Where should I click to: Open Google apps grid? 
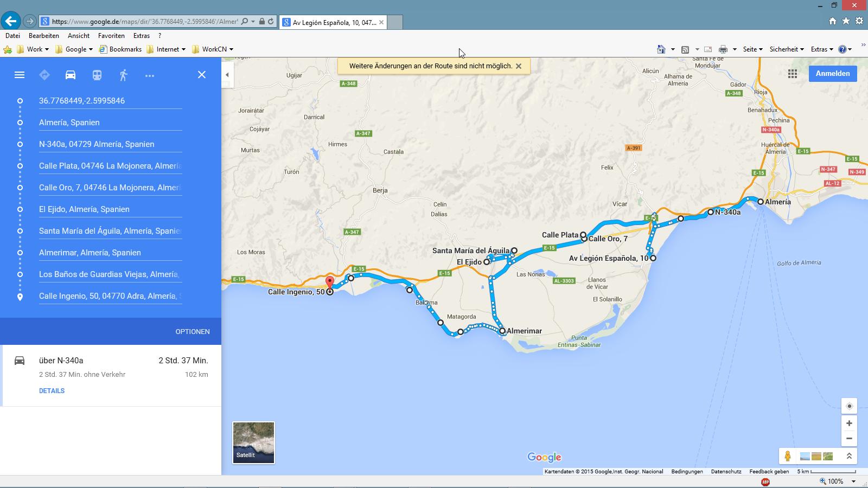793,74
